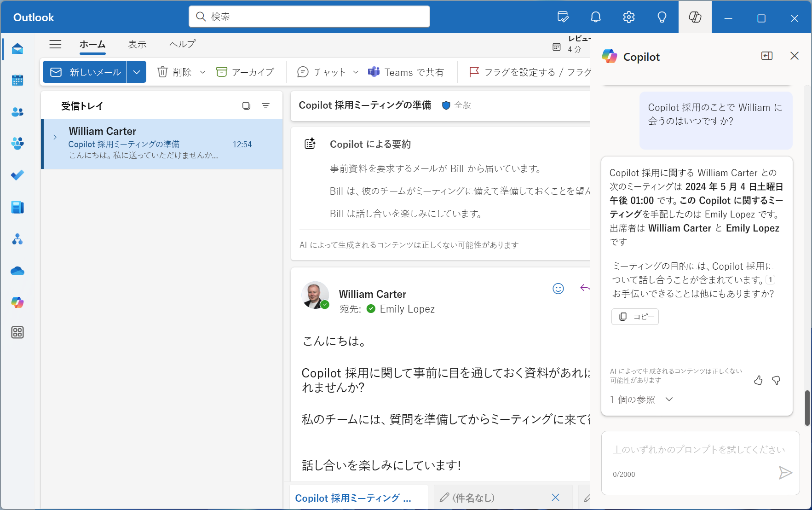Open the inbox Filter icon
The width and height of the screenshot is (812, 510).
point(265,106)
